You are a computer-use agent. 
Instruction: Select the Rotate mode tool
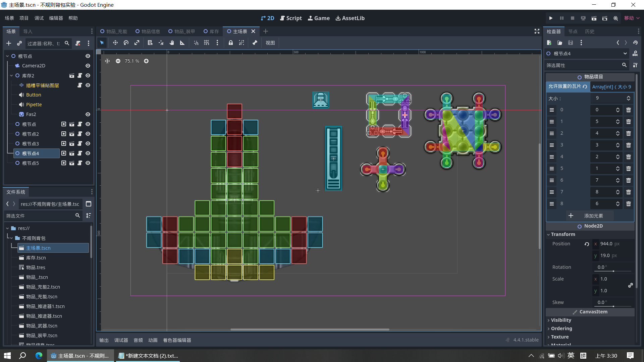pyautogui.click(x=126, y=43)
